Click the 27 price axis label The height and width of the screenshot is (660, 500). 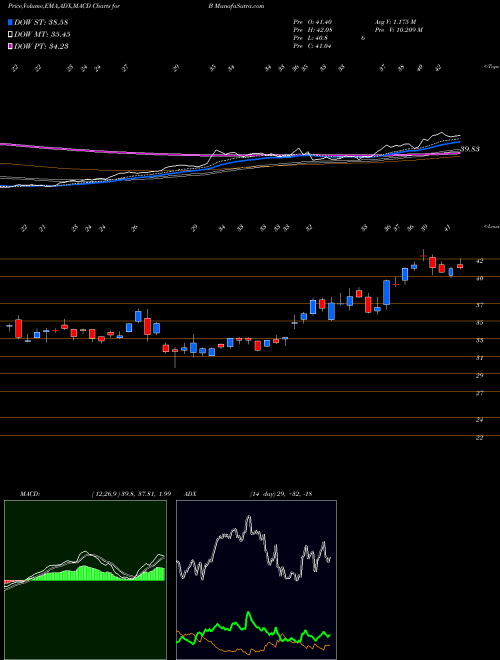tap(479, 394)
